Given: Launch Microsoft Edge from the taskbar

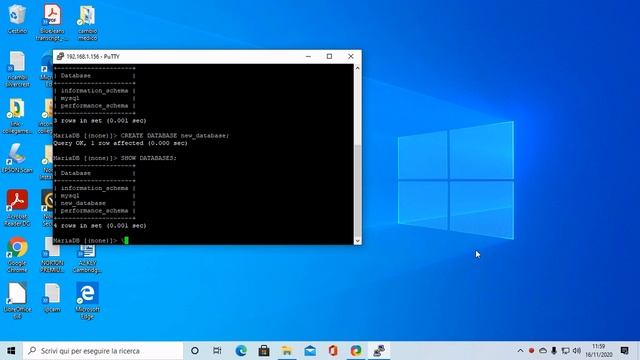Looking at the screenshot, I should coord(241,351).
